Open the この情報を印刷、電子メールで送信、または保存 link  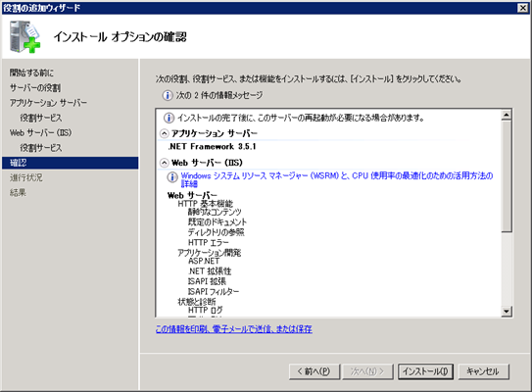coord(234,328)
